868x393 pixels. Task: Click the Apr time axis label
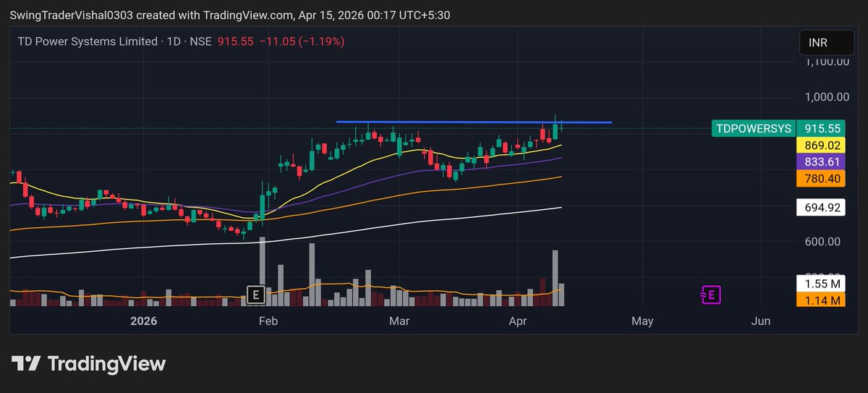[519, 320]
